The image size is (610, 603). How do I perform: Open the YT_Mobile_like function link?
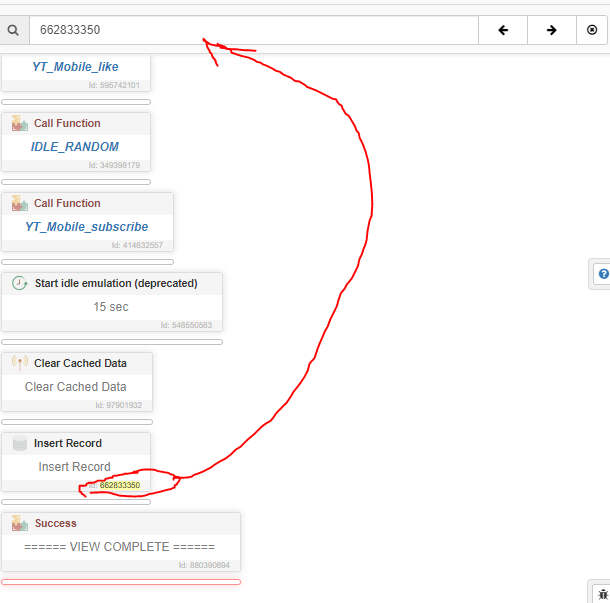(75, 67)
